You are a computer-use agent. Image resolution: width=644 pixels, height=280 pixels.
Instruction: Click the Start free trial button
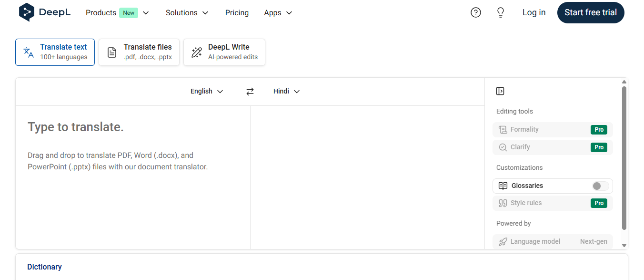click(591, 12)
